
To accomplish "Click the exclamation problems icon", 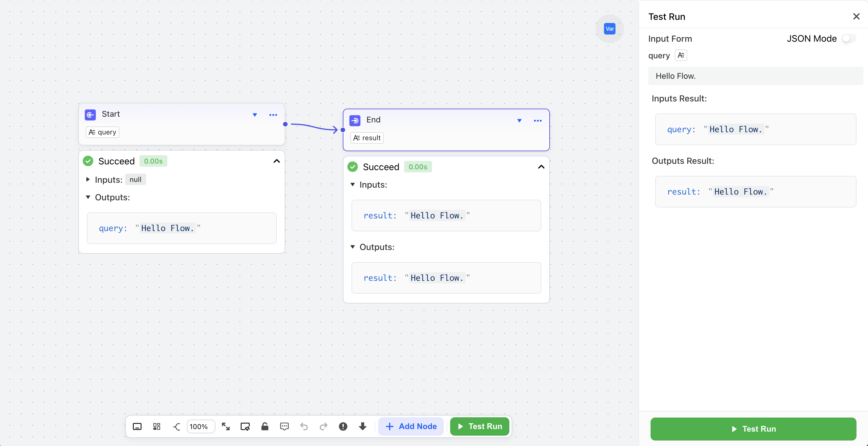I will 343,426.
